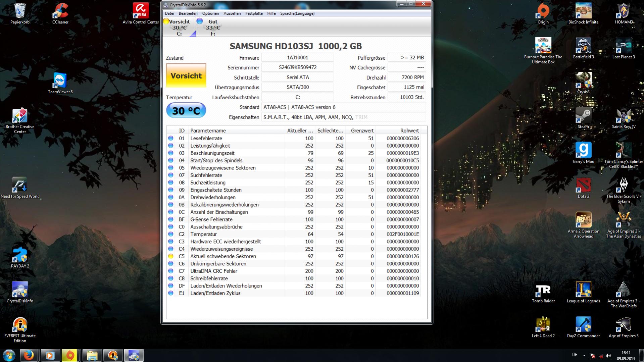Open the Festplatte menu
Image resolution: width=644 pixels, height=362 pixels.
[x=254, y=13]
